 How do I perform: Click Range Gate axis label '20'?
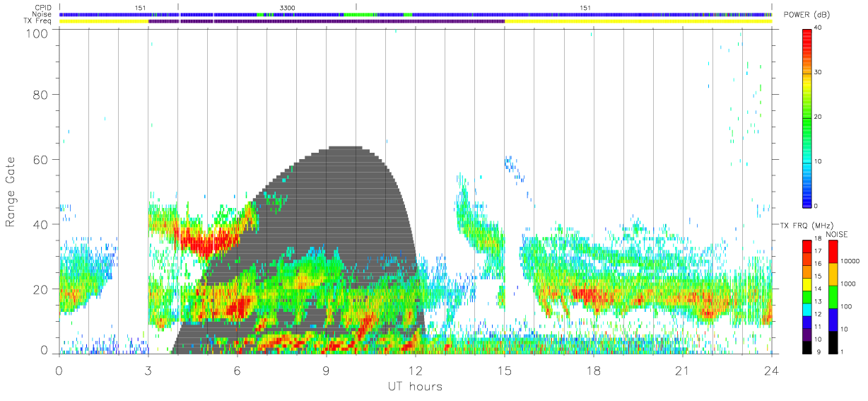[x=41, y=290]
